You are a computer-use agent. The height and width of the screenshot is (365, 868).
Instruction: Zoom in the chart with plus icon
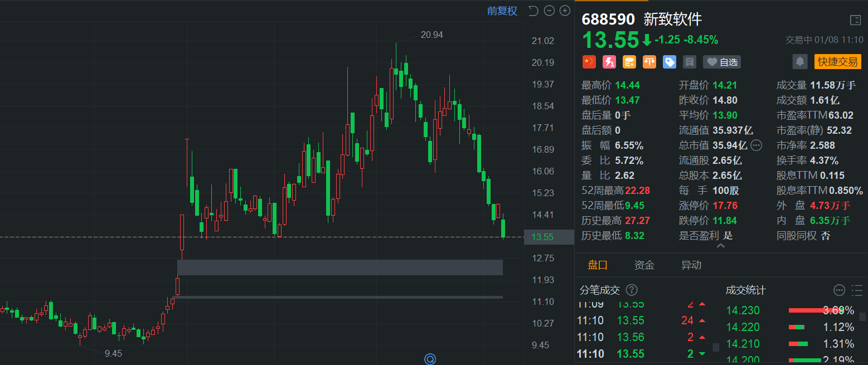[x=565, y=11]
